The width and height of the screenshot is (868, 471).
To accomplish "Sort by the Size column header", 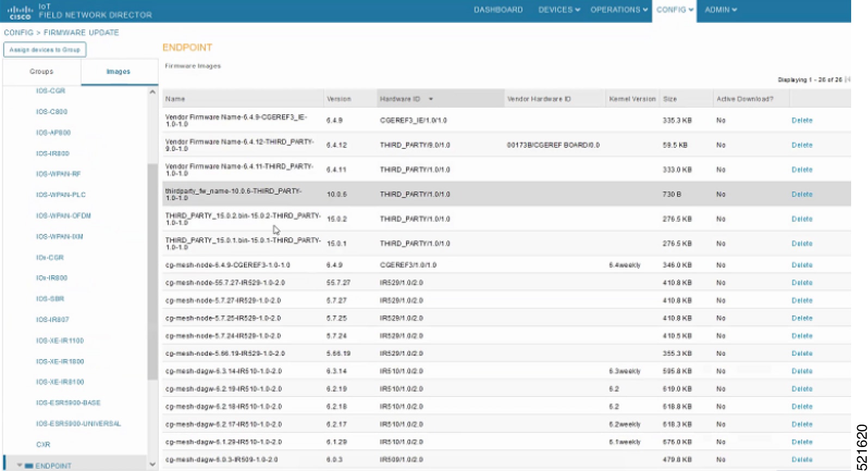I will click(686, 98).
